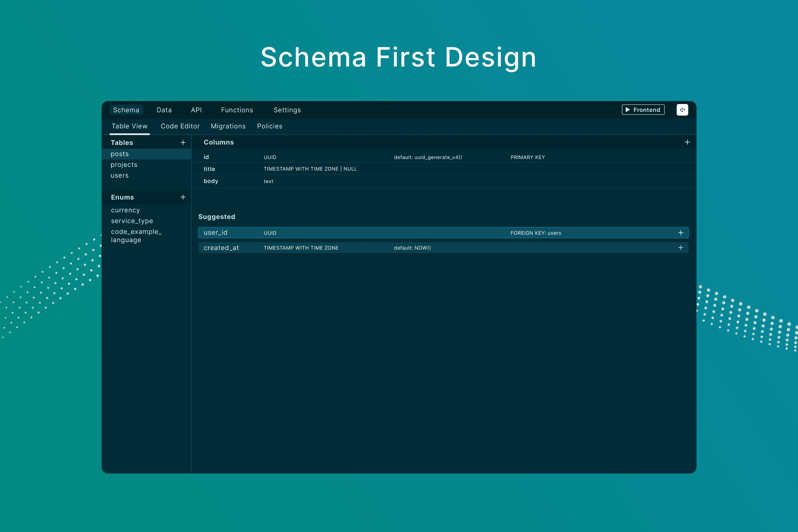Open the service_type enum
Screen dimensions: 798x532
(132, 221)
